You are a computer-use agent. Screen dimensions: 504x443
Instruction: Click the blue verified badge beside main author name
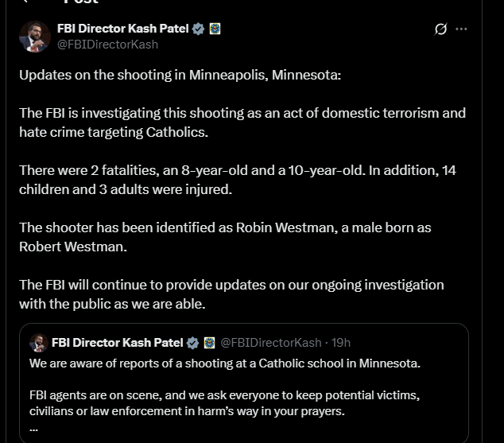[x=198, y=29]
